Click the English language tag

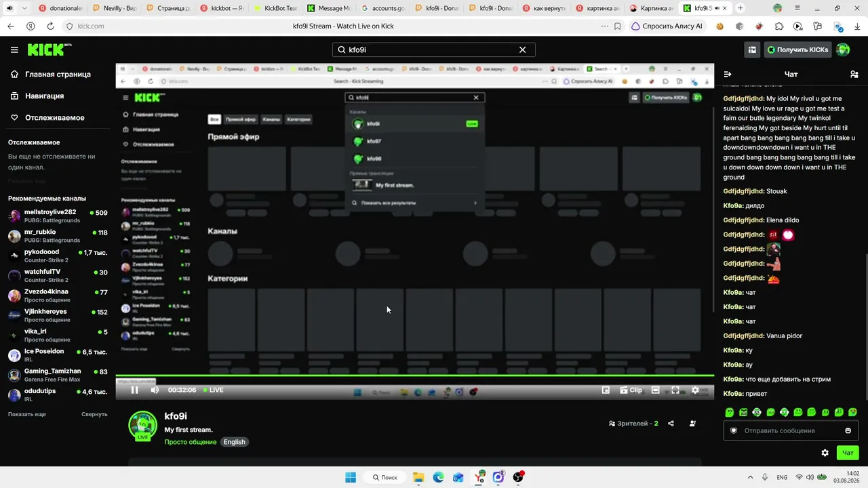(x=235, y=442)
